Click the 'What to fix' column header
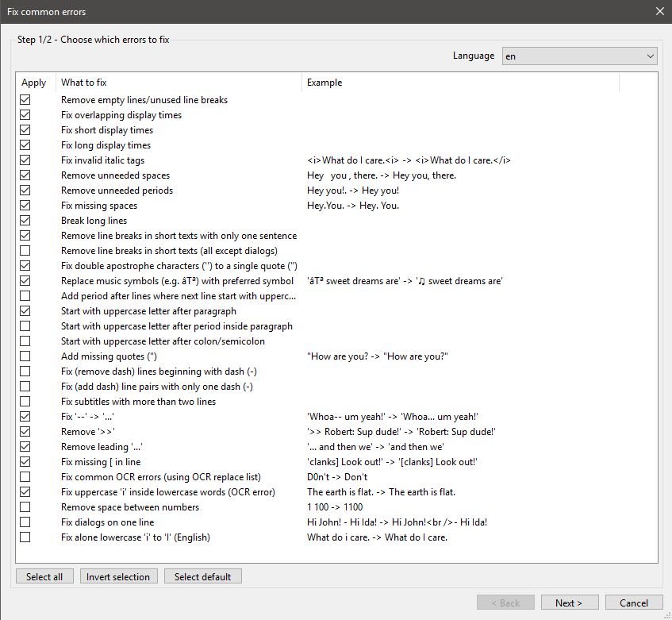 [179, 83]
